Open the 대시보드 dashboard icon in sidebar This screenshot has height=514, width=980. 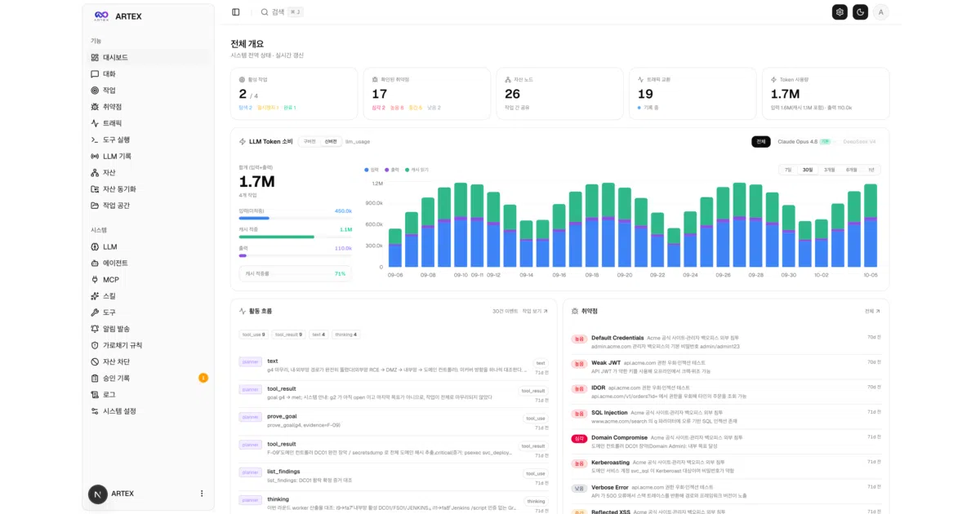[x=95, y=57]
